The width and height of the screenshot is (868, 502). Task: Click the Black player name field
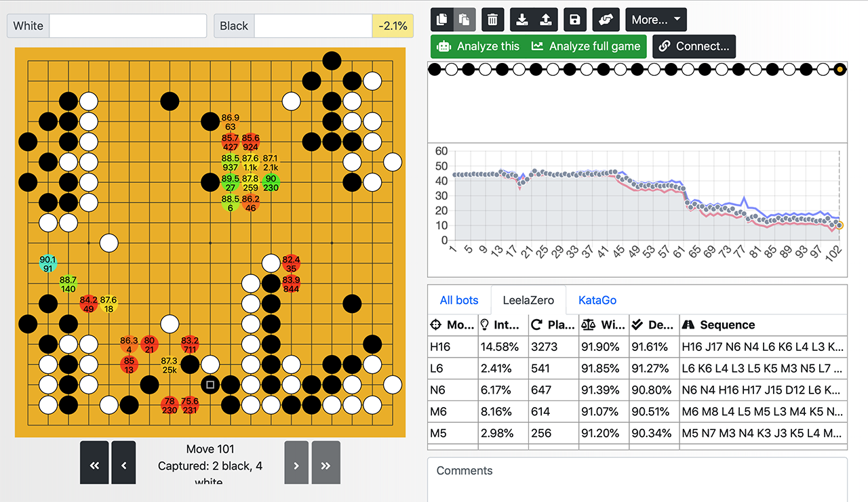coord(313,26)
